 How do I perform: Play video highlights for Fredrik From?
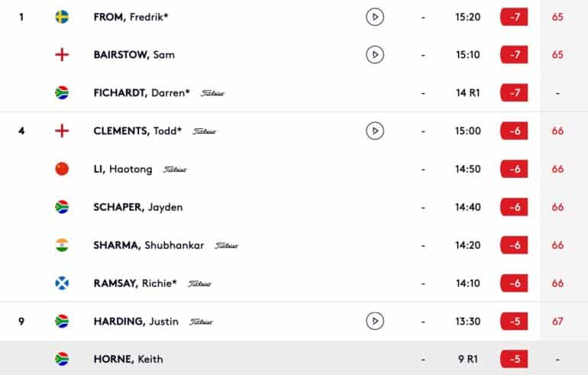tap(375, 17)
